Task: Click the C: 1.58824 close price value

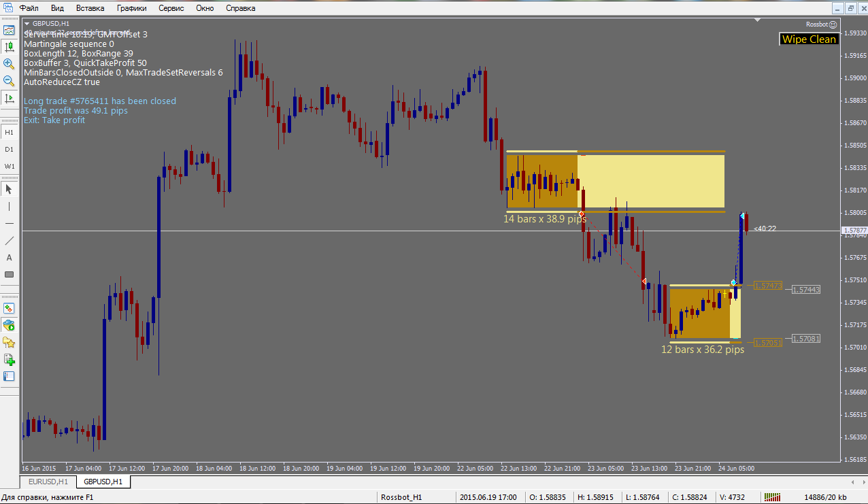Action: pos(690,497)
